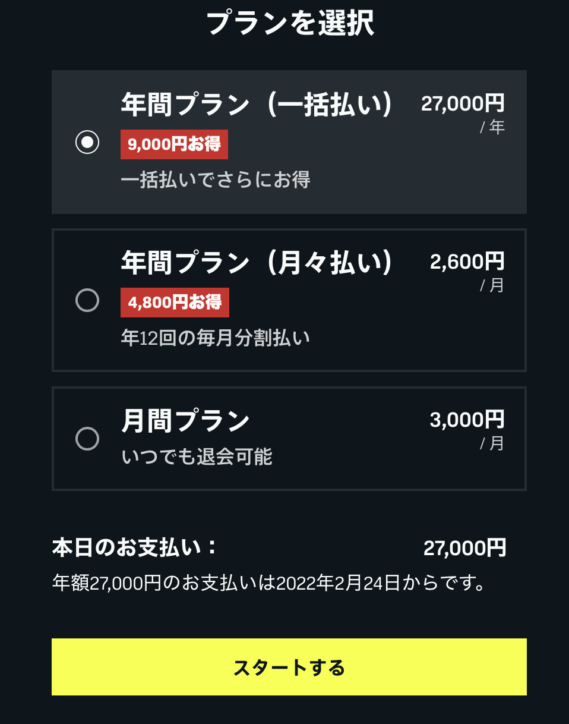Click 一括払いでさらにお得 description text
This screenshot has height=724, width=569.
click(x=216, y=180)
